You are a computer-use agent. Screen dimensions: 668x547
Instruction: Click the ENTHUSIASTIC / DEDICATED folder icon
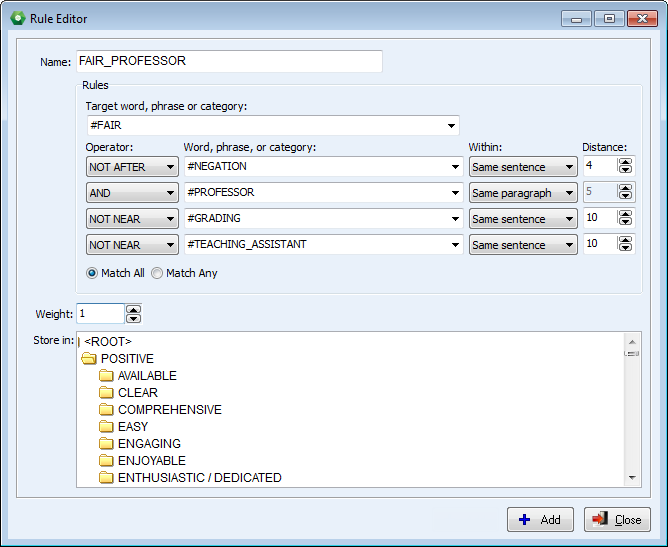pos(107,478)
